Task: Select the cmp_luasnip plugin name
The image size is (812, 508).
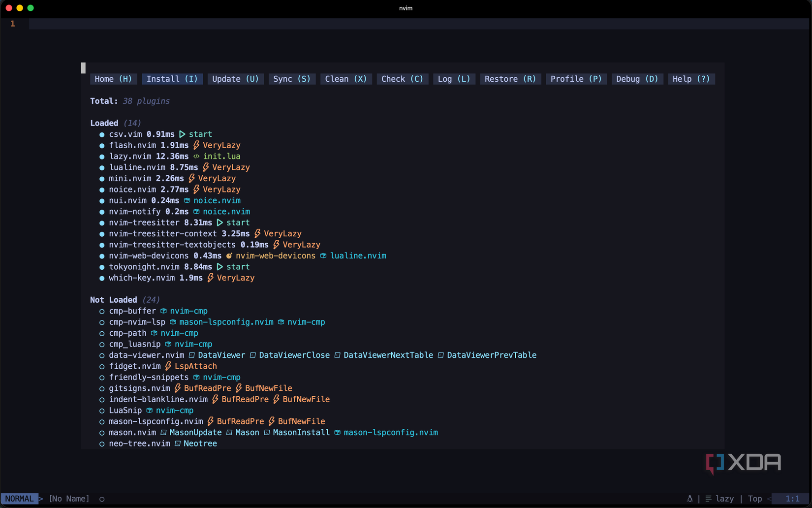Action: (135, 344)
